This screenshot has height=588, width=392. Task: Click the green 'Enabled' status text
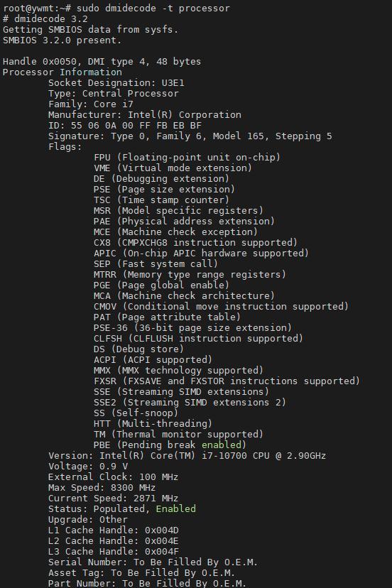(176, 509)
